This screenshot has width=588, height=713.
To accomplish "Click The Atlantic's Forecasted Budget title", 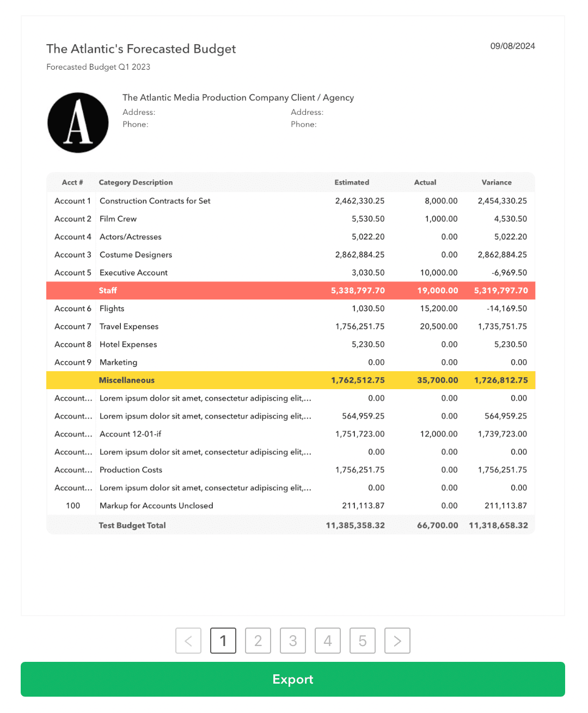I will 141,49.
